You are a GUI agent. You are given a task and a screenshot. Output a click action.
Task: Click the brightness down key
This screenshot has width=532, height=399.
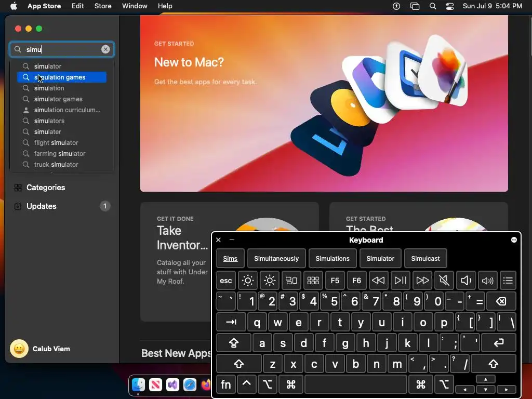coord(248,280)
